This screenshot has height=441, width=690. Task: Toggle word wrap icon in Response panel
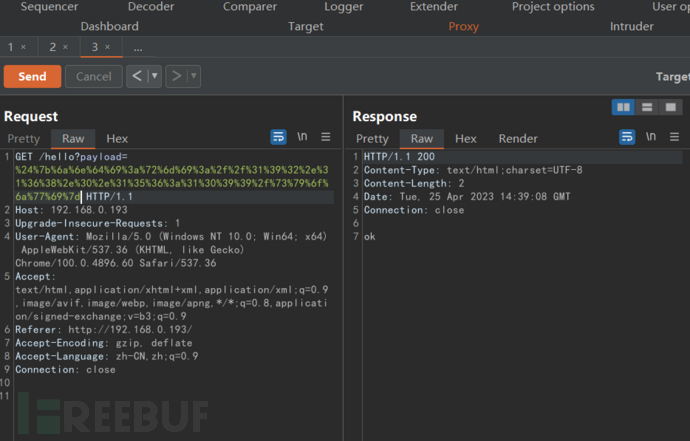(627, 137)
